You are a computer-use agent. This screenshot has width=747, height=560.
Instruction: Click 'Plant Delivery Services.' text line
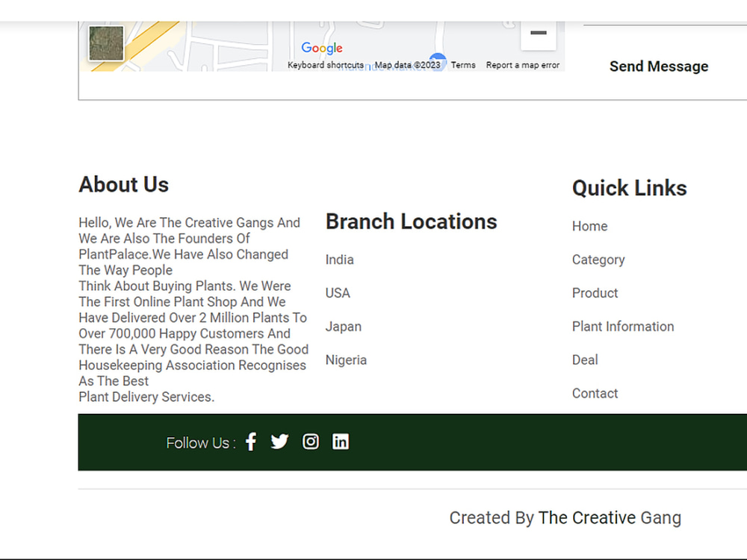point(146,397)
